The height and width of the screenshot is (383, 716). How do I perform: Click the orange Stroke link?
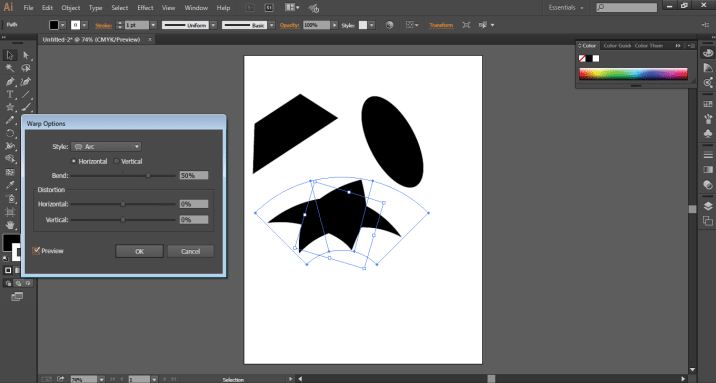click(103, 26)
